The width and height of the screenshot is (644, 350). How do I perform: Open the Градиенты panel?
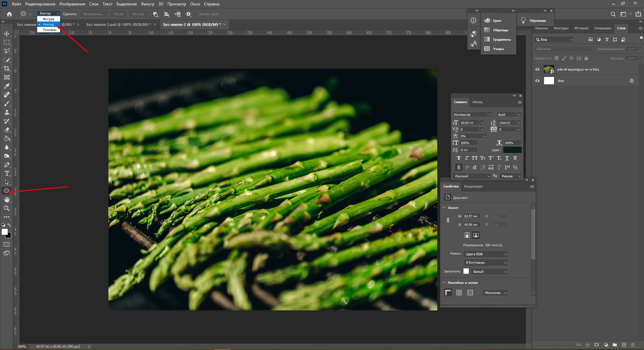point(501,40)
